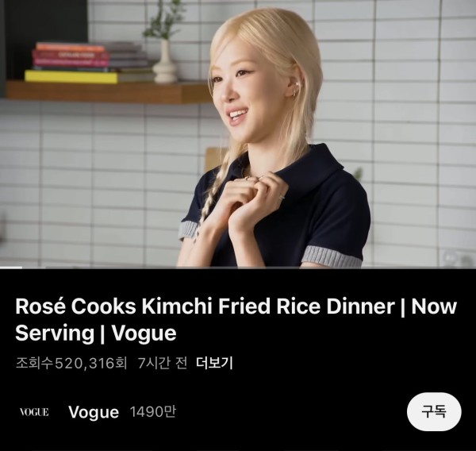476x451 pixels.
Task: Click the 1490만 subscriber count
Action: (x=152, y=412)
